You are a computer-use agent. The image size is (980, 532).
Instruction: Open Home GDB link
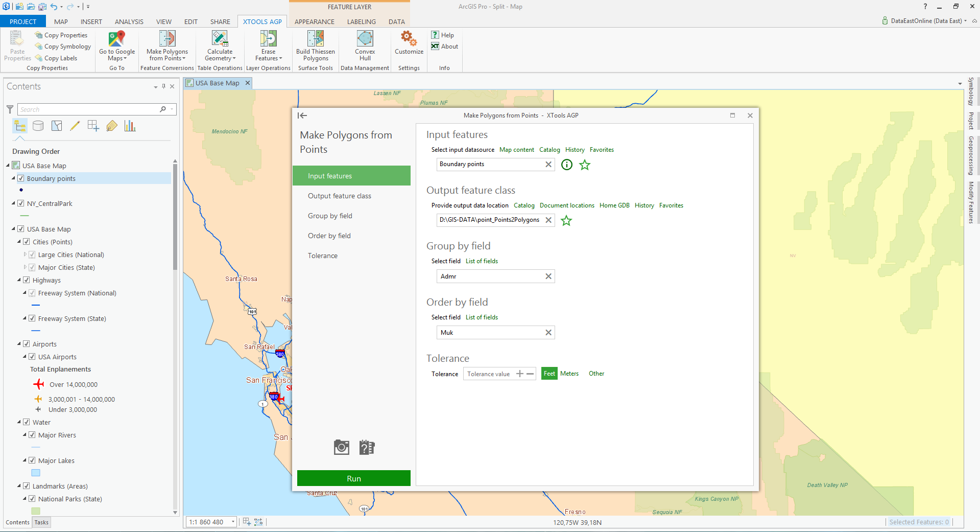[x=614, y=205]
